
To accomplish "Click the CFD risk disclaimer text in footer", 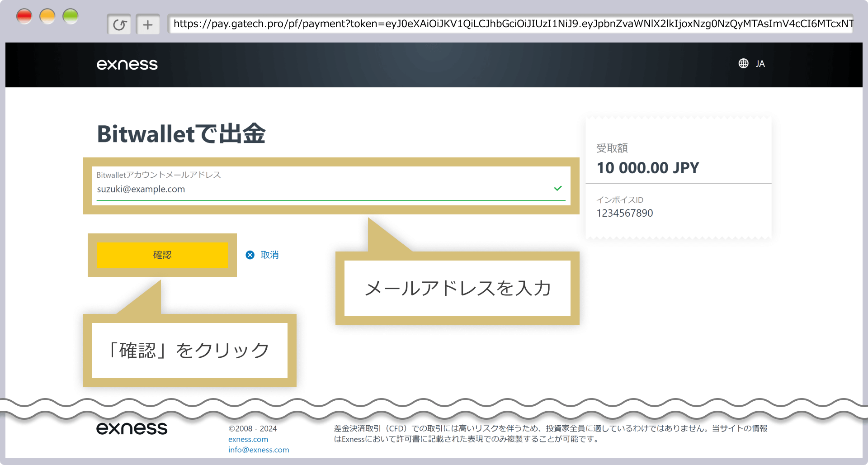I will click(x=551, y=433).
